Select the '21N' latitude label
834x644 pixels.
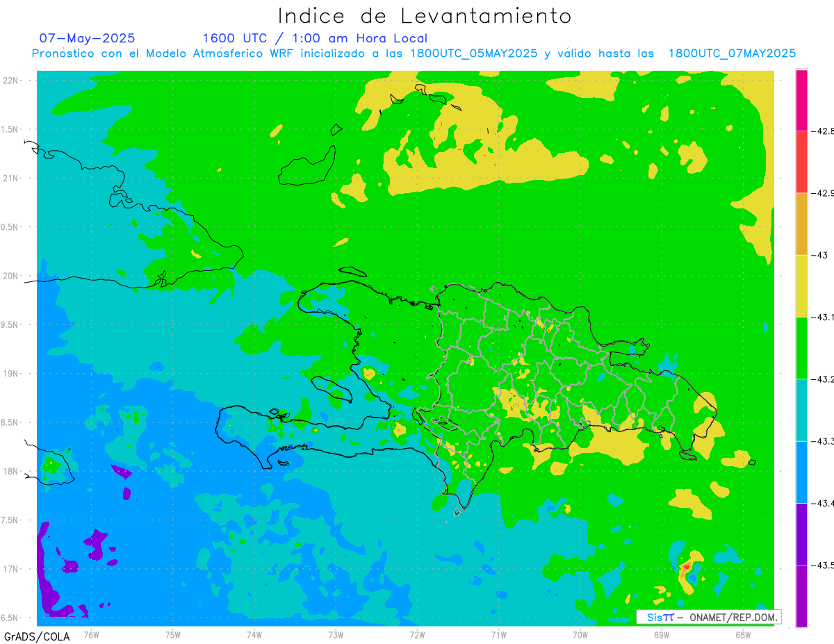tap(11, 178)
